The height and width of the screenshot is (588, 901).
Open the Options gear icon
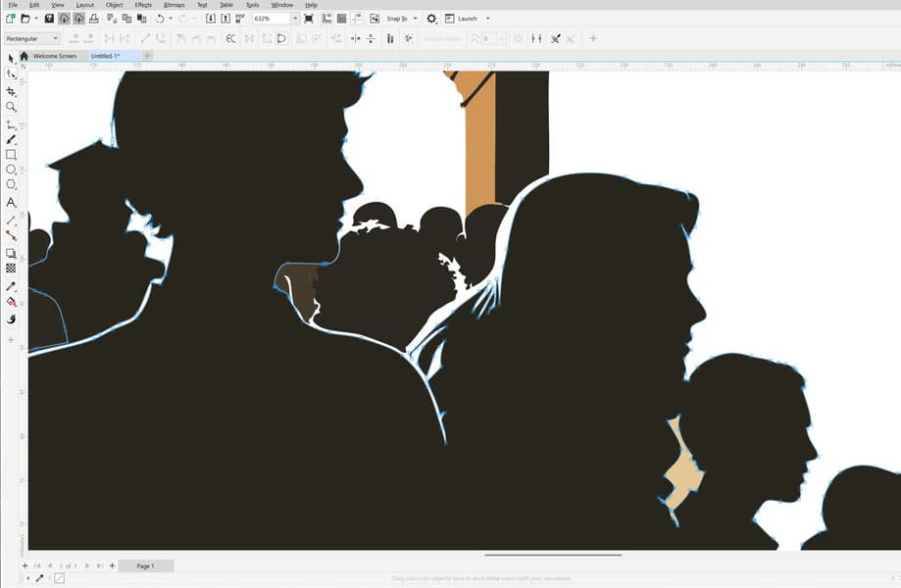pos(431,19)
